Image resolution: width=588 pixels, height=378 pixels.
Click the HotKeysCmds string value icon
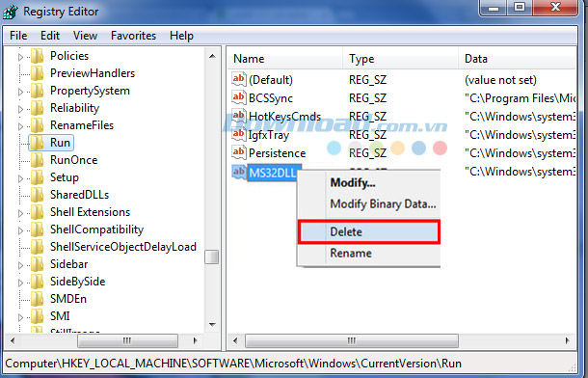pos(239,116)
